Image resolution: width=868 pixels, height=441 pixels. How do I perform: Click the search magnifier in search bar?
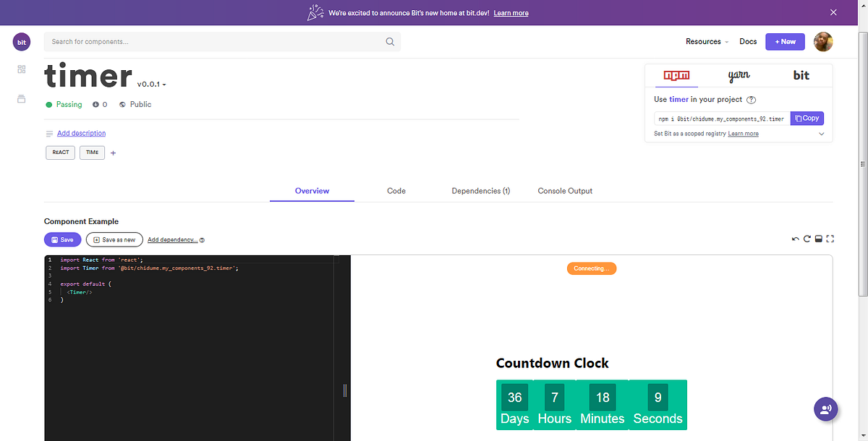coord(390,41)
